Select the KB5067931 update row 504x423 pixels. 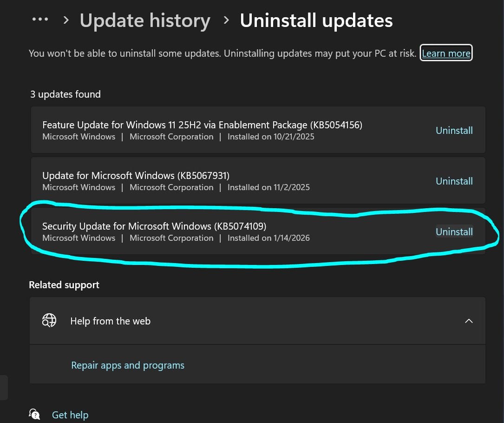point(209,180)
